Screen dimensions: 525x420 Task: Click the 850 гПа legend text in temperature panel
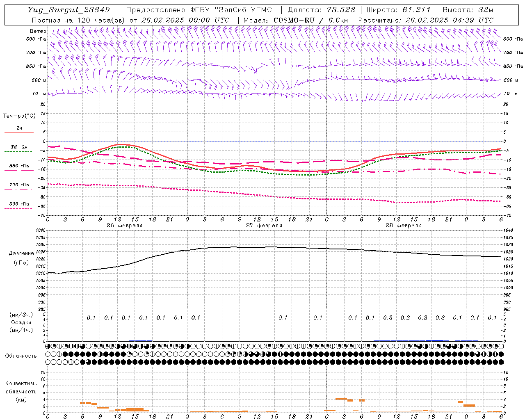pos(19,166)
